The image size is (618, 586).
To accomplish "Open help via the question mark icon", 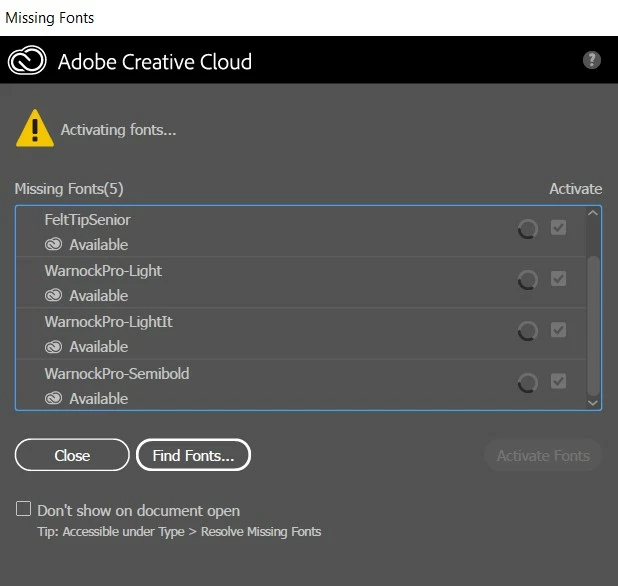I will tap(592, 60).
